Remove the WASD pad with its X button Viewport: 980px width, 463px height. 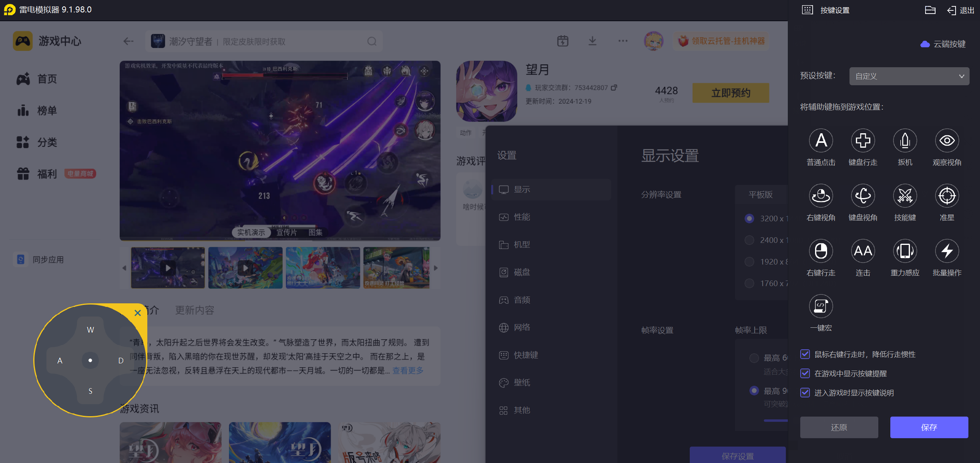[x=138, y=313]
